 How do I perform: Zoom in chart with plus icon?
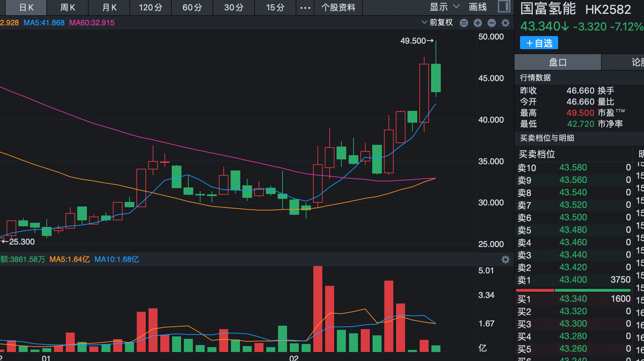coord(477,23)
